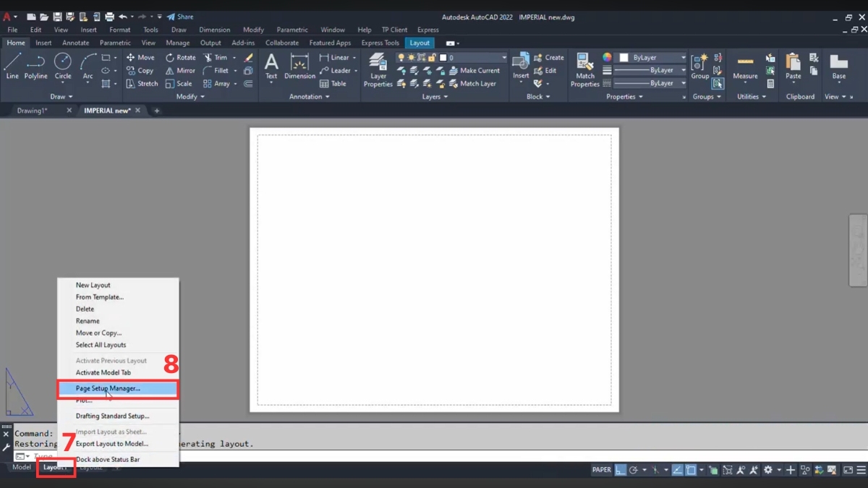
Task: Select the Dimension tool
Action: tap(299, 65)
